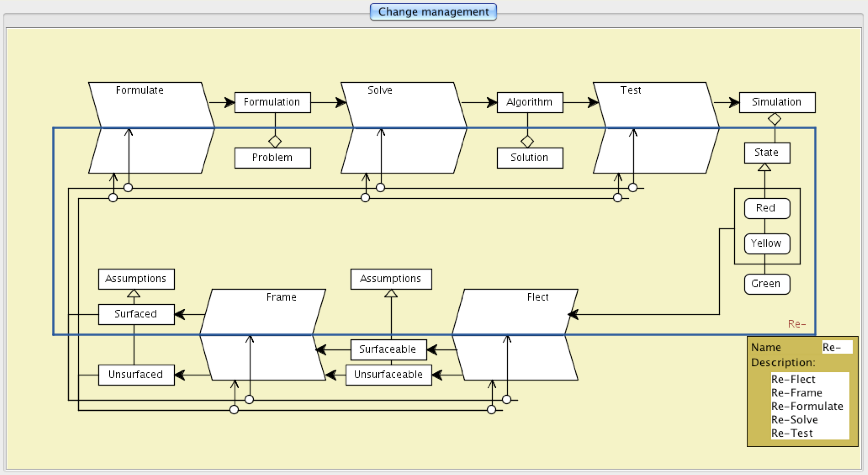Select the Green state node
The height and width of the screenshot is (475, 868).
coord(767,284)
